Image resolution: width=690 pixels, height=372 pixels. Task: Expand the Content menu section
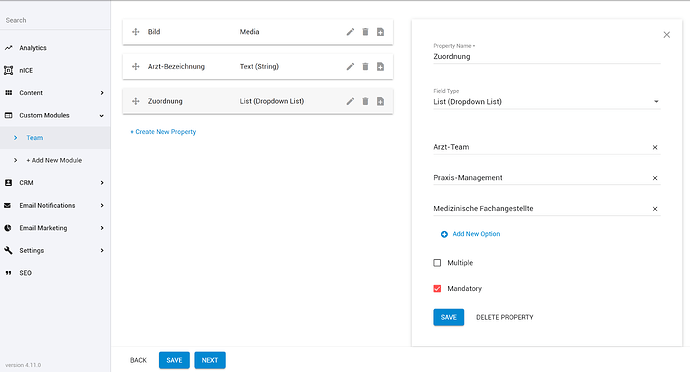55,92
